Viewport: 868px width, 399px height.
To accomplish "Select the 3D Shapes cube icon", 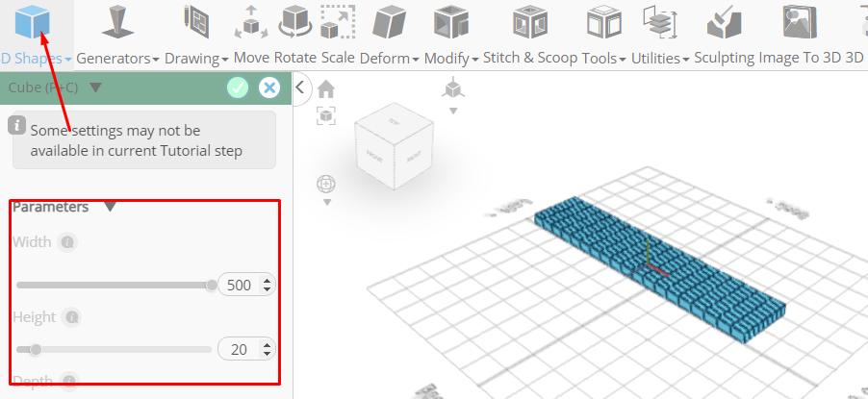I will tap(32, 22).
